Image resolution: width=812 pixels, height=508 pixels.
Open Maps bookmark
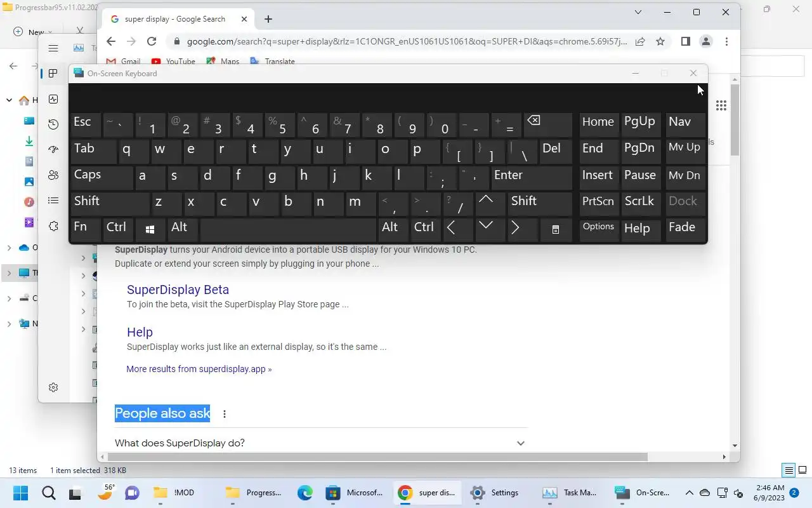click(x=223, y=62)
